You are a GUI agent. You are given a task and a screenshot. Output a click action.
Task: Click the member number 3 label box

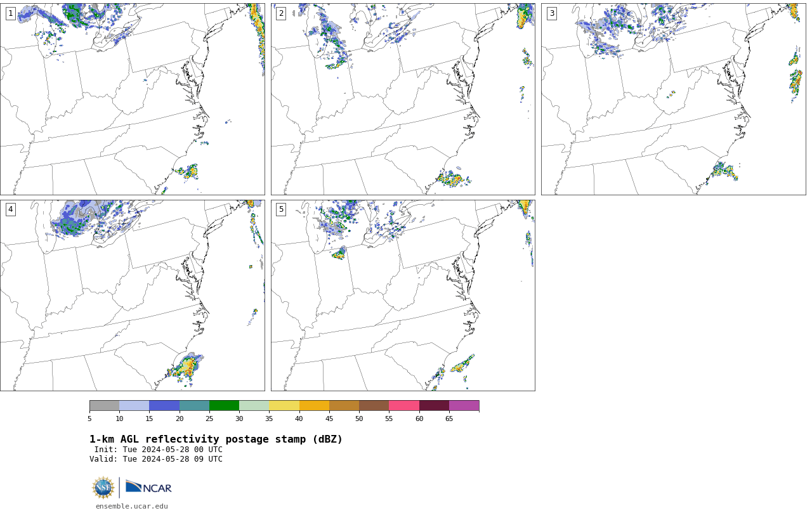(x=551, y=13)
